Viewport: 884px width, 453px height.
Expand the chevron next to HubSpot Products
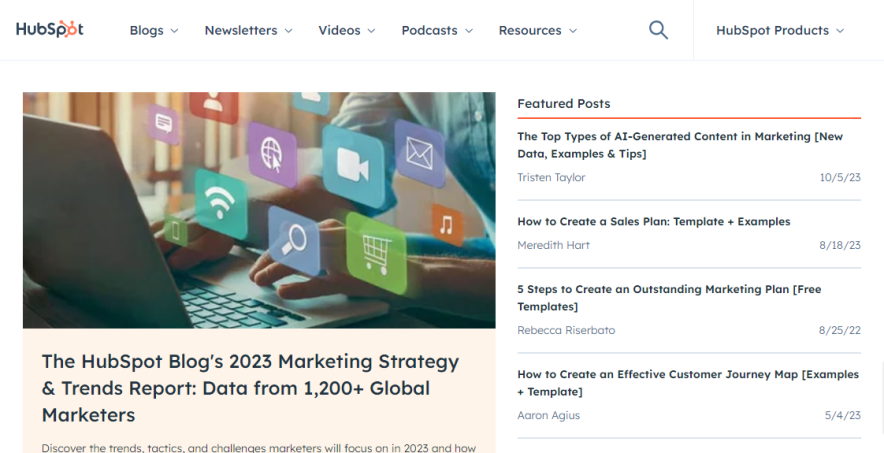(840, 31)
